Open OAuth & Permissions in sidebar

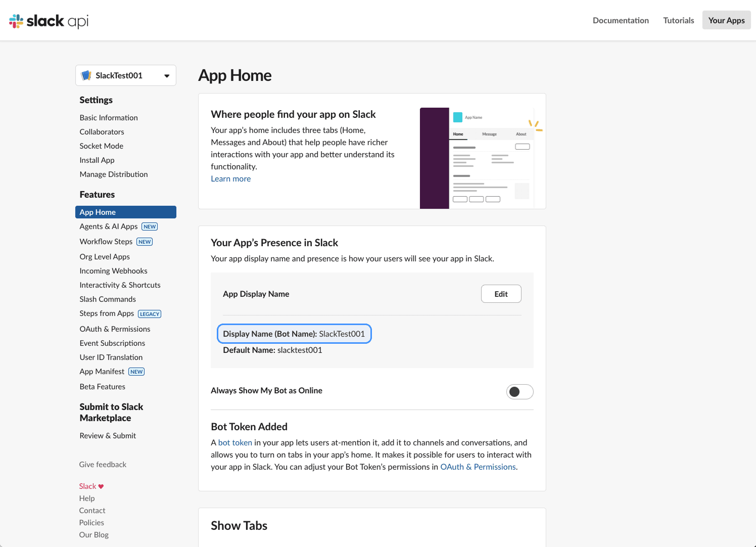115,329
